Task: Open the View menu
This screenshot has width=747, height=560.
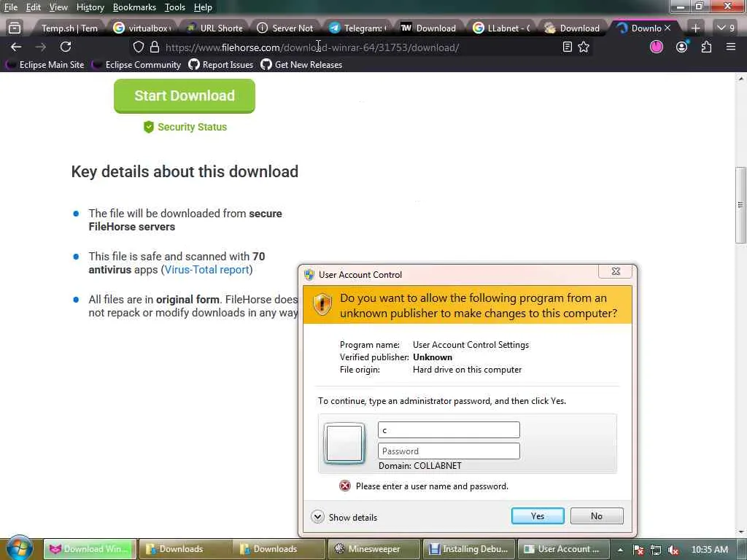Action: click(58, 7)
